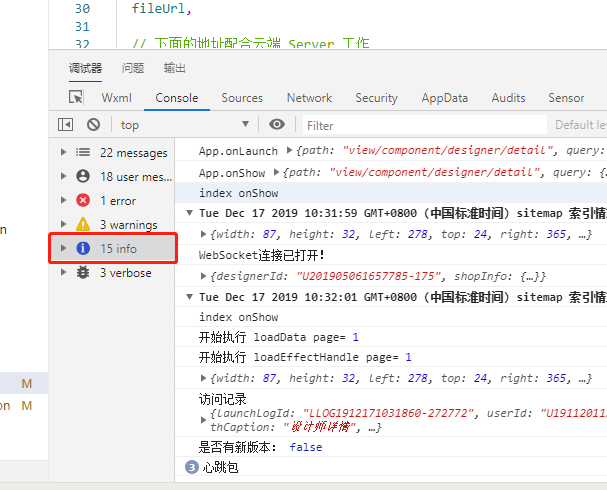Expand the designerId object log entry

point(205,276)
